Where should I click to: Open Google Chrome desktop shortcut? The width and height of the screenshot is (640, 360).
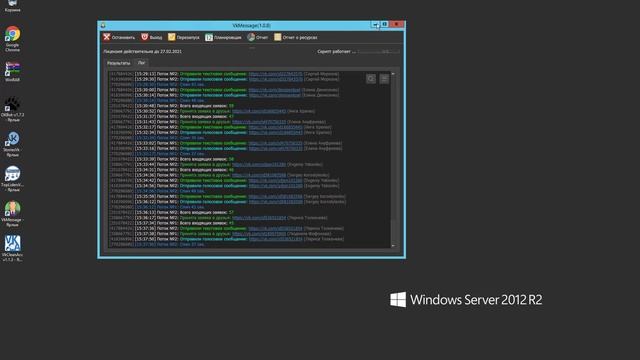coord(13,39)
